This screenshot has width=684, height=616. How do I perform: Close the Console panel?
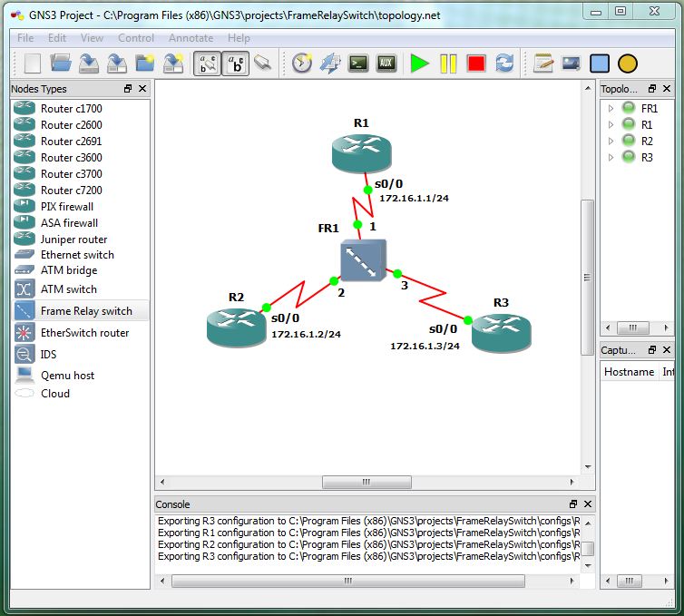588,504
